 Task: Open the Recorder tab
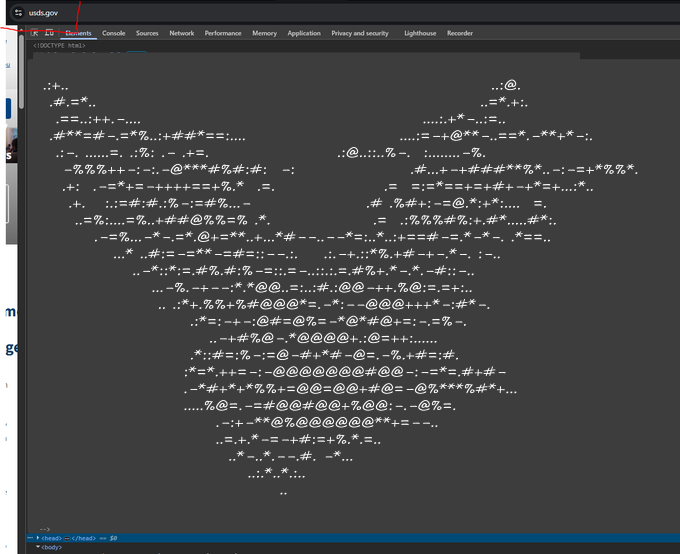click(460, 33)
